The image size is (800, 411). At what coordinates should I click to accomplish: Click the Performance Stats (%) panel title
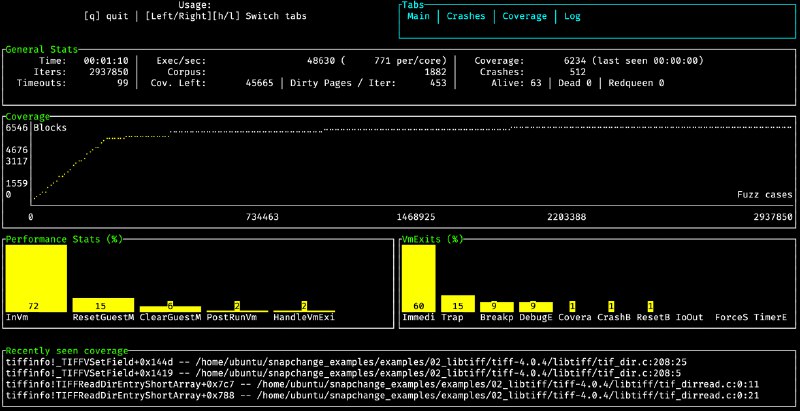pos(64,239)
